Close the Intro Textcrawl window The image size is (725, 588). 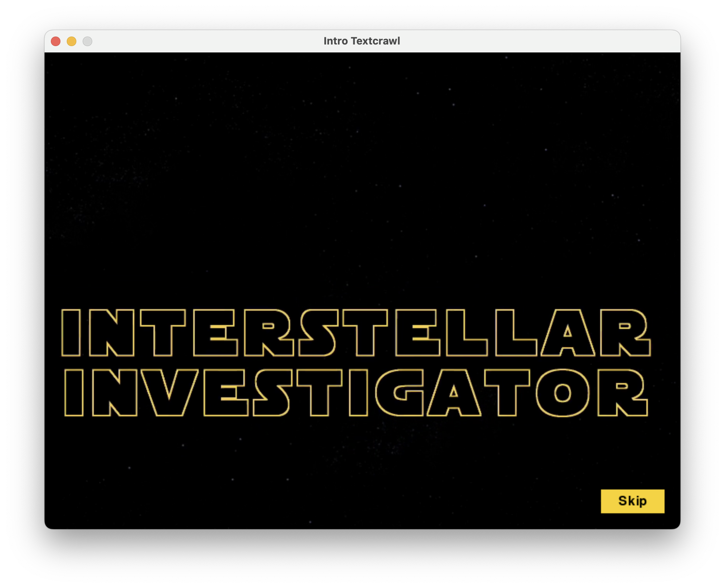56,41
